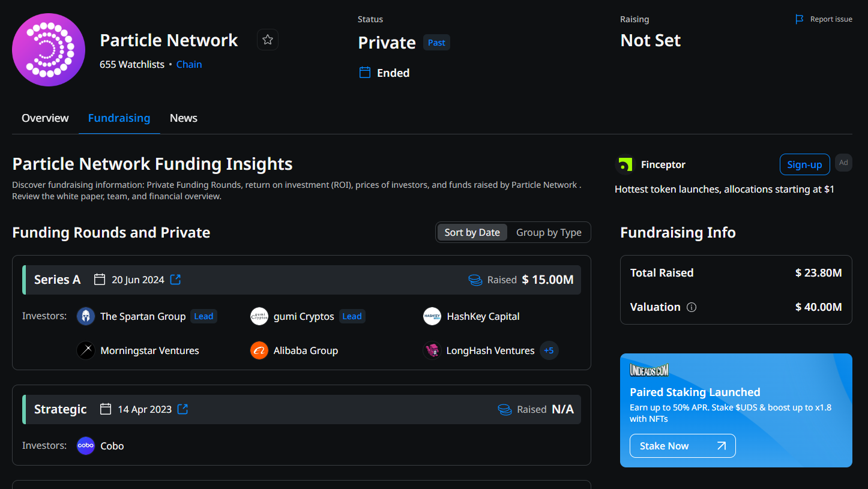This screenshot has height=489, width=868.
Task: Click the Past status badge
Action: point(436,43)
